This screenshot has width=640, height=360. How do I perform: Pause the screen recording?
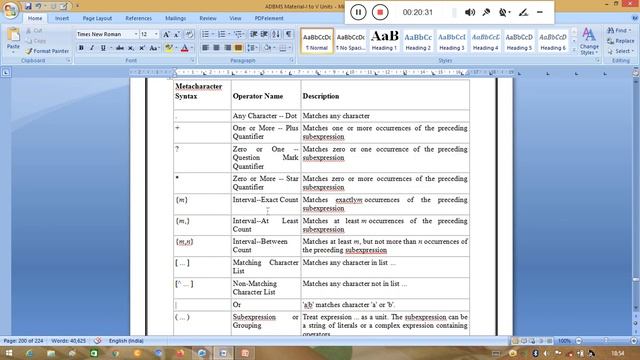(358, 12)
